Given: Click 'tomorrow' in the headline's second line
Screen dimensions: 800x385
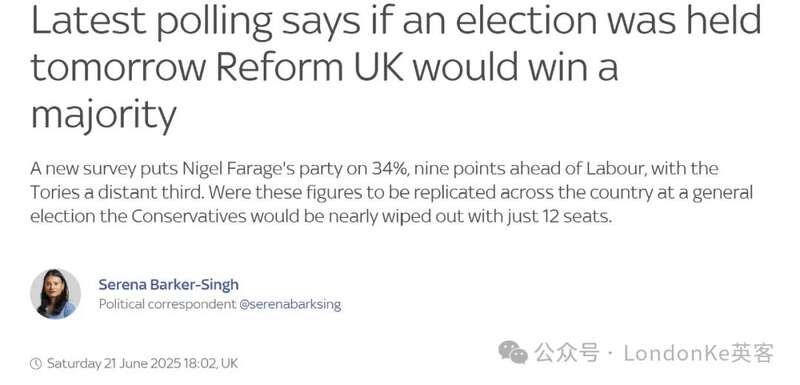Looking at the screenshot, I should click(x=120, y=68).
